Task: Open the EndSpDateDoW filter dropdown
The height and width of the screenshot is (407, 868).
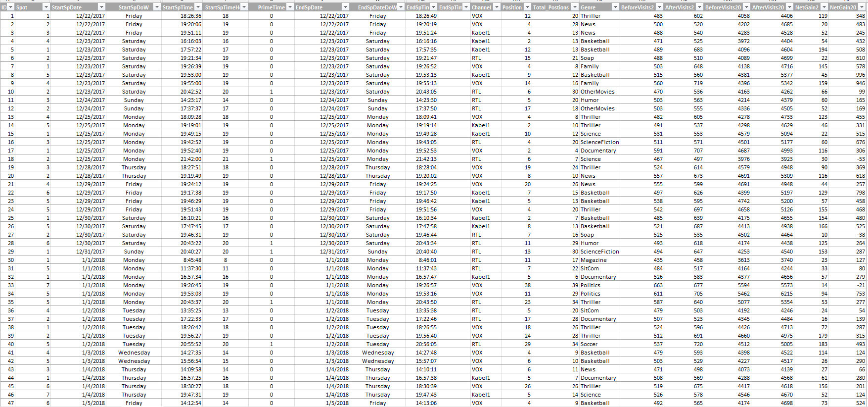Action: [x=401, y=7]
